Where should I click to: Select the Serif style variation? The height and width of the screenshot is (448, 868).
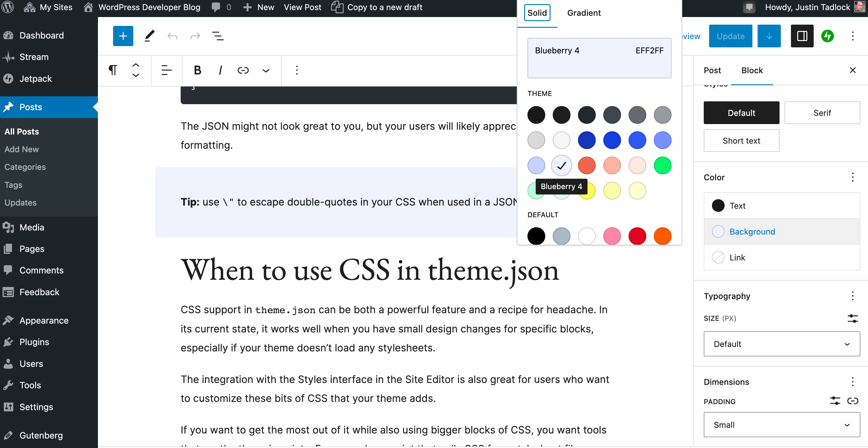[x=822, y=112]
